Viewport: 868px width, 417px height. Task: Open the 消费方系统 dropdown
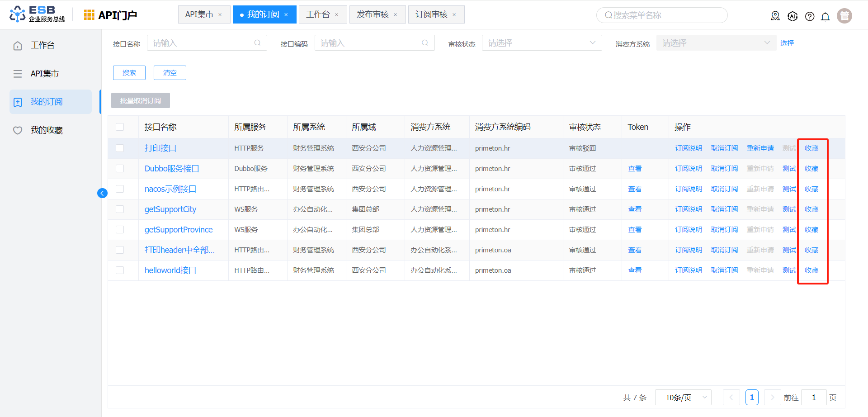click(x=716, y=43)
